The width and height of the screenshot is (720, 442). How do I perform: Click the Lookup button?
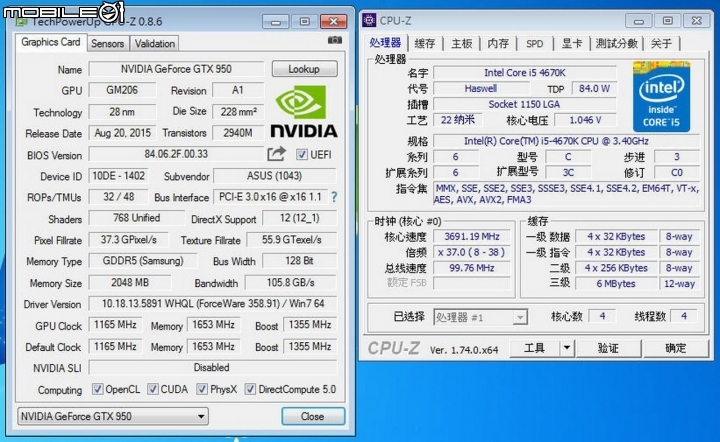point(304,69)
